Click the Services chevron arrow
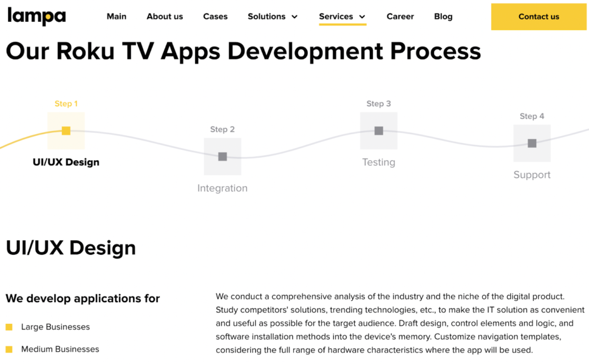This screenshot has width=589, height=364. pyautogui.click(x=362, y=17)
